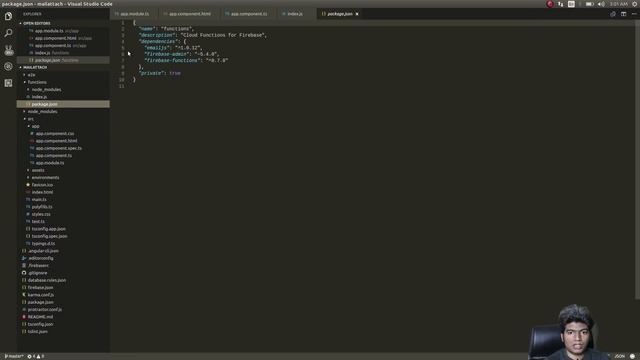Open favicon.ico in the file tree
This screenshot has width=640, height=360.
pyautogui.click(x=42, y=185)
